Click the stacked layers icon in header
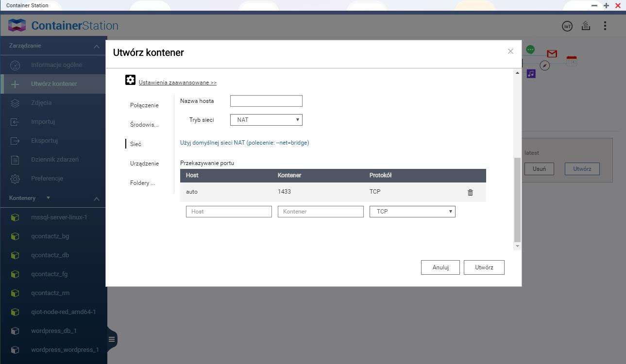The height and width of the screenshot is (364, 626). 586,26
